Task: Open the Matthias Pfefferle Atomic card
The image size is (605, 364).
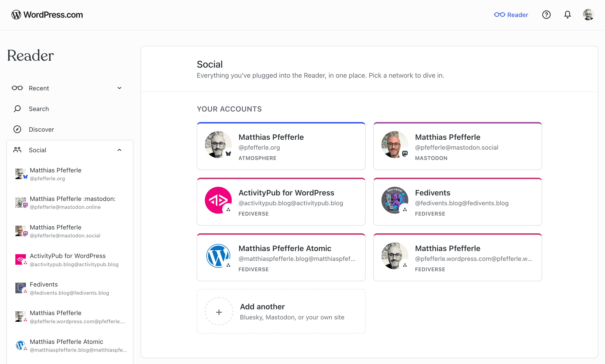Action: [x=281, y=257]
